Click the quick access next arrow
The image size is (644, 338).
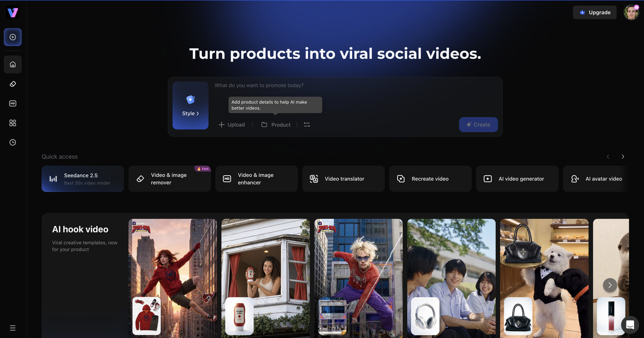pos(623,157)
